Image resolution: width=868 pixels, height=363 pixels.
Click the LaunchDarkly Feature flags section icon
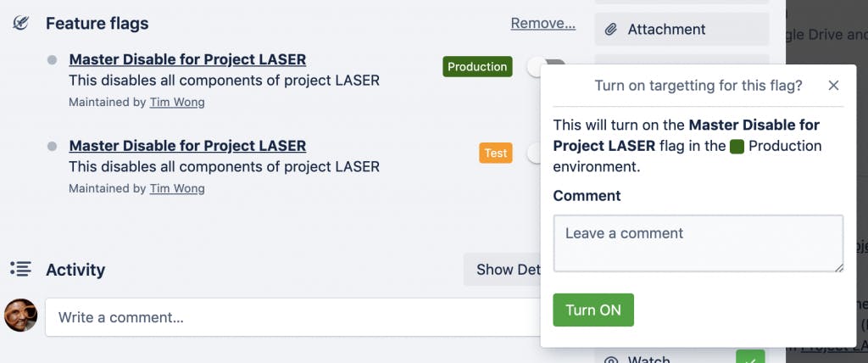[21, 23]
